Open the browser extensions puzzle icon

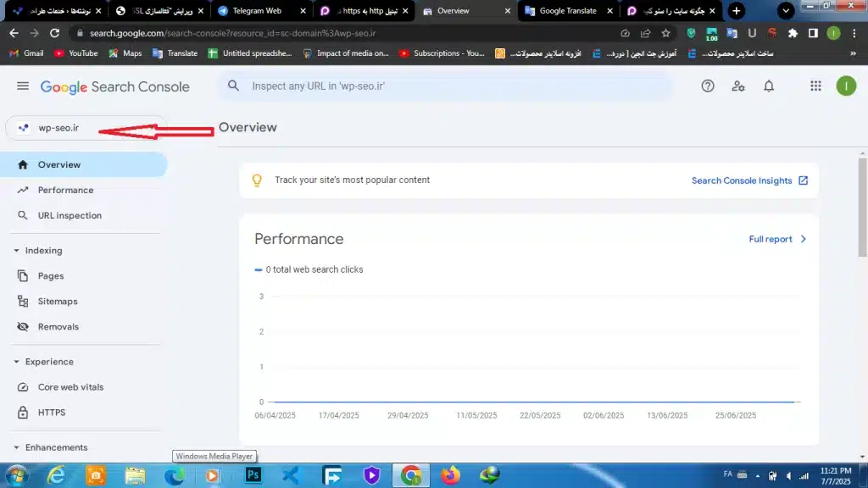point(793,33)
